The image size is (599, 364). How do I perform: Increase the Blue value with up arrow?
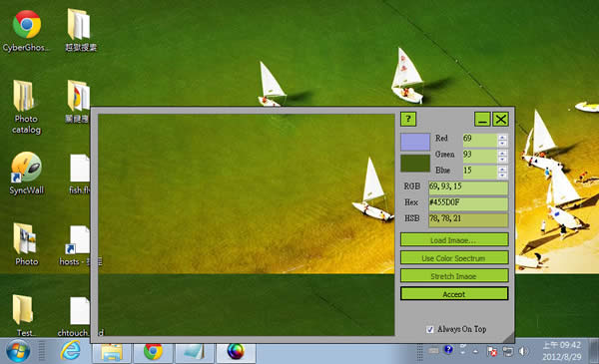[x=503, y=169]
